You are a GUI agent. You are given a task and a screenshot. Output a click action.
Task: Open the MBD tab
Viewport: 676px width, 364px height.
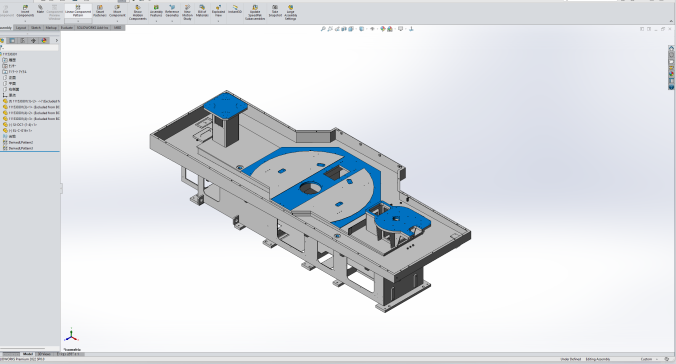coord(117,28)
